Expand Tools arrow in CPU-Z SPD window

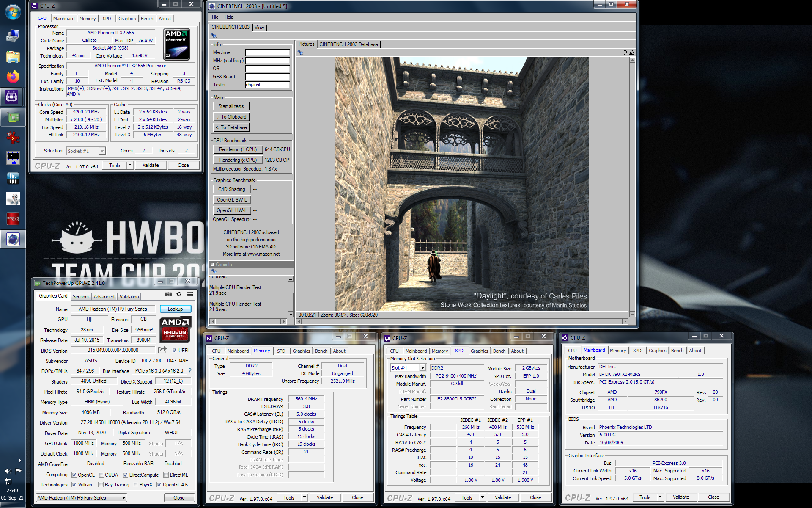[x=482, y=497]
